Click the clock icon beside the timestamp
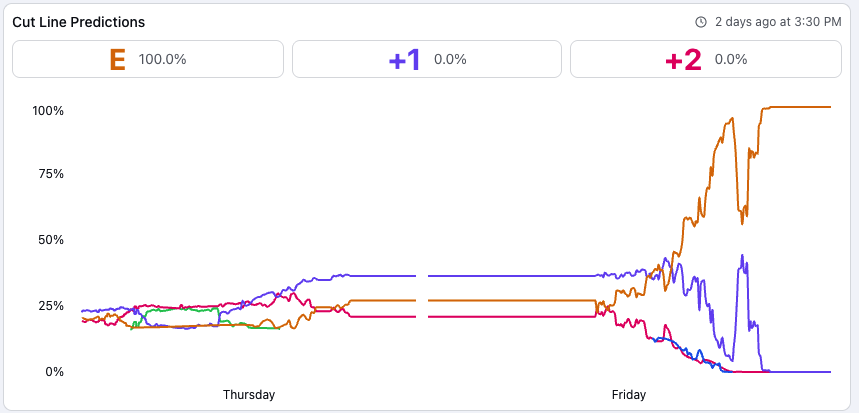 point(701,22)
